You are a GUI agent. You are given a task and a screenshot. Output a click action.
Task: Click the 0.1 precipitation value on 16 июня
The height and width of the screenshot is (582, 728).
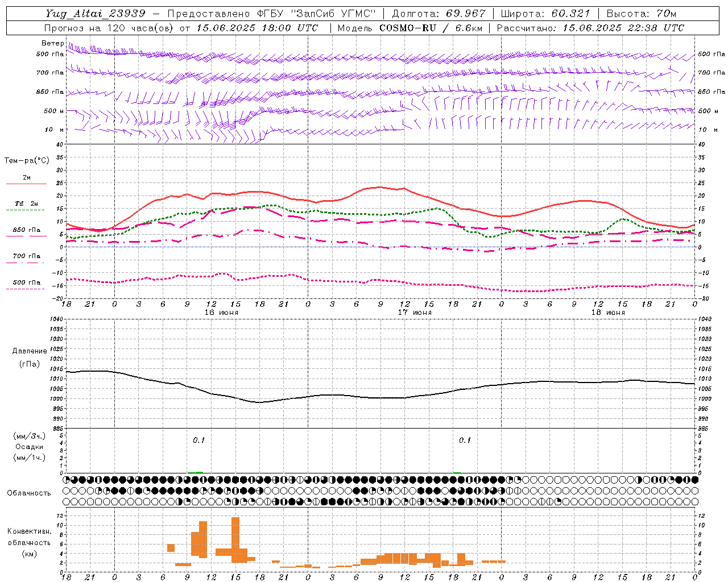198,440
